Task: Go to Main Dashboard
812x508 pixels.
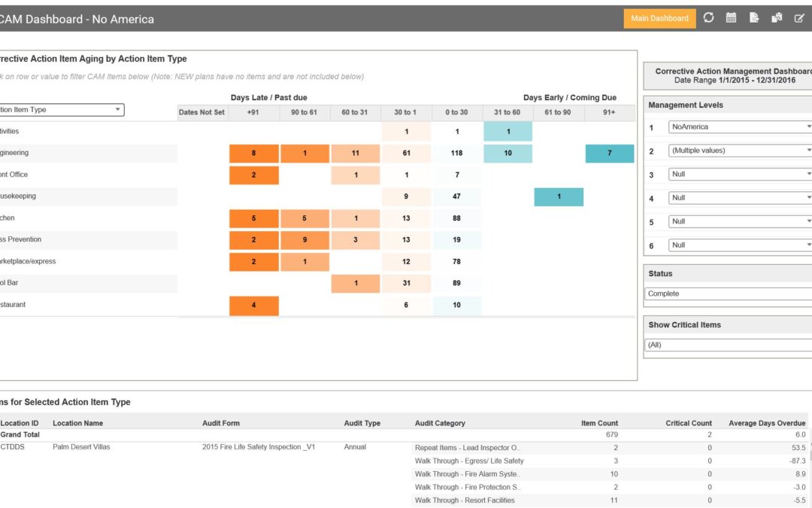Action: 659,19
